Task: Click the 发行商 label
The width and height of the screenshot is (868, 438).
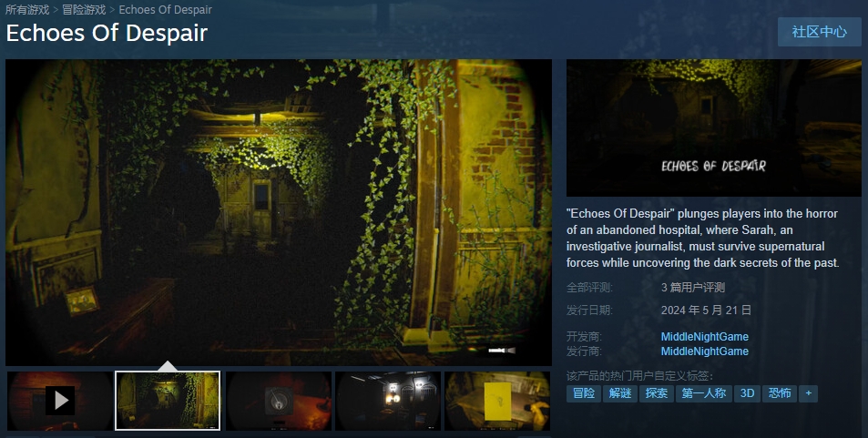Action: 584,351
